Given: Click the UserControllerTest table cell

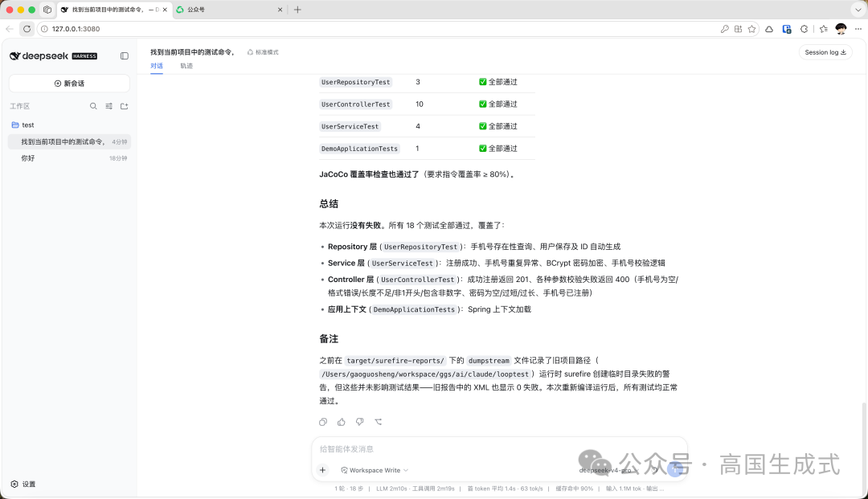Looking at the screenshot, I should pos(356,104).
